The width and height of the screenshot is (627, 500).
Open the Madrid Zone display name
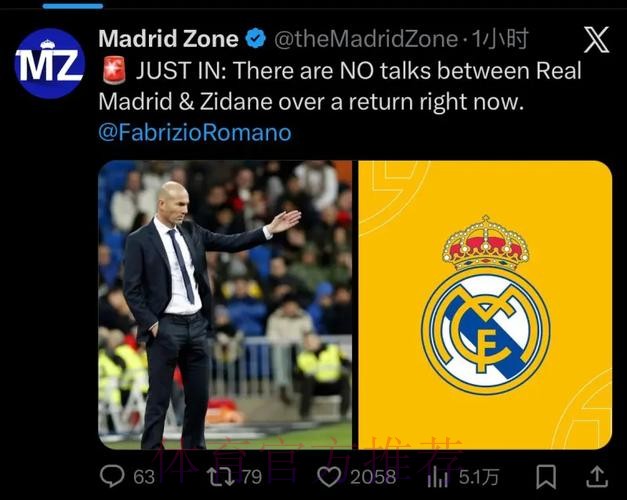pos(168,38)
